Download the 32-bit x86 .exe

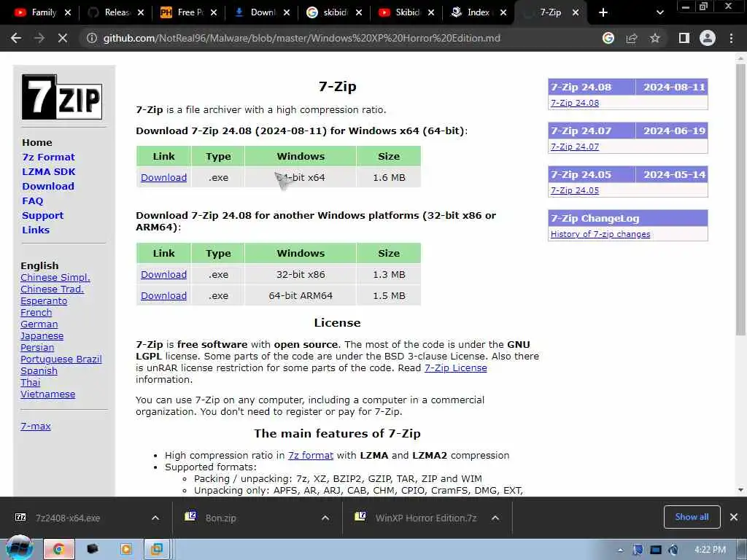pyautogui.click(x=164, y=275)
